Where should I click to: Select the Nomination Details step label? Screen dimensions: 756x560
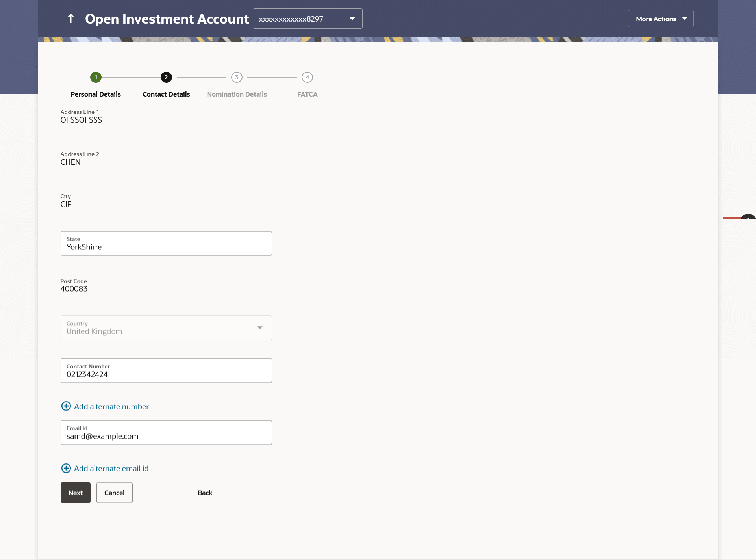[237, 94]
